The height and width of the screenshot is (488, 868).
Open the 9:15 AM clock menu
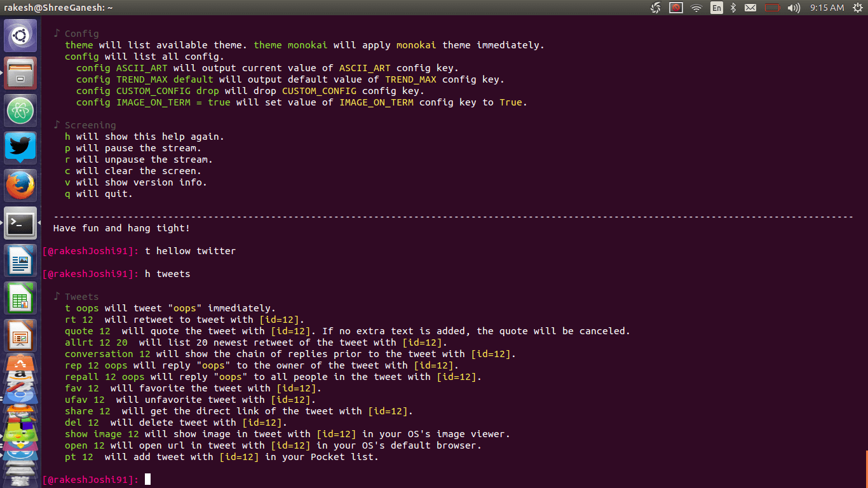[x=827, y=8]
